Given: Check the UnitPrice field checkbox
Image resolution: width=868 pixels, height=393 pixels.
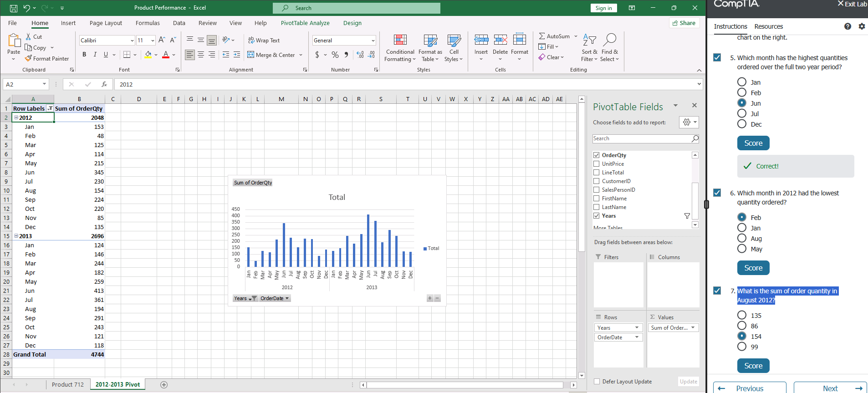Looking at the screenshot, I should [x=596, y=164].
